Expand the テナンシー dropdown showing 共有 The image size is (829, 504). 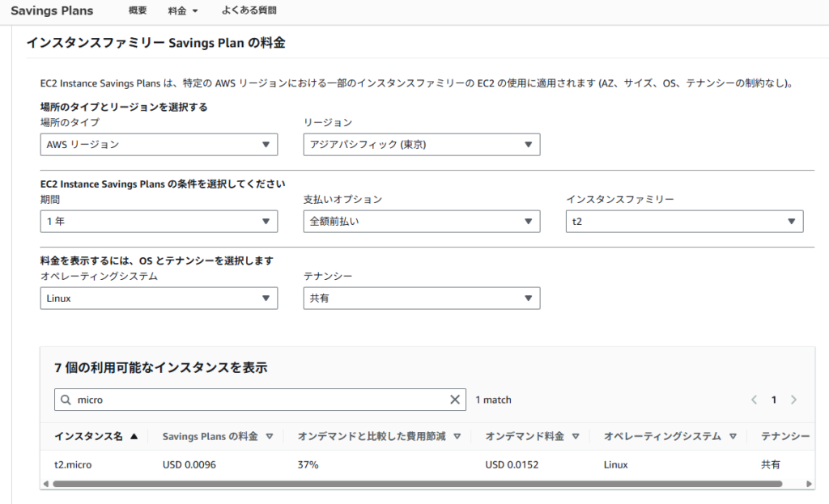[421, 299]
